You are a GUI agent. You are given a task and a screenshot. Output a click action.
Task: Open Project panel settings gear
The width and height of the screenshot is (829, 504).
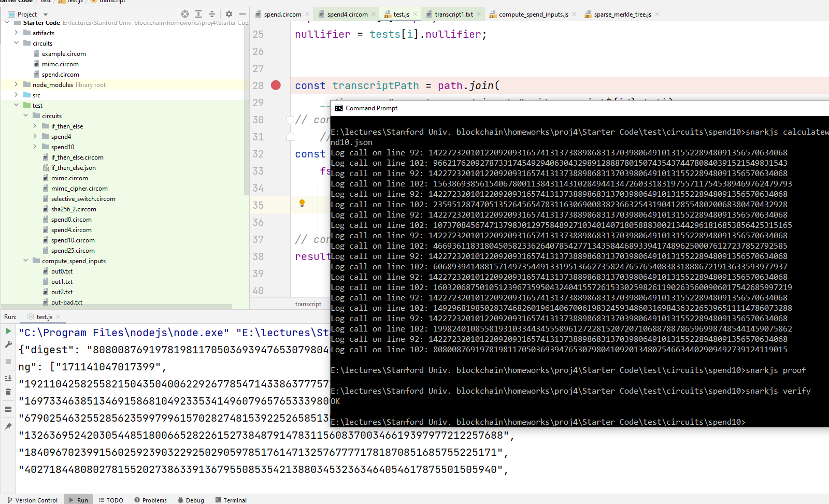click(x=228, y=14)
